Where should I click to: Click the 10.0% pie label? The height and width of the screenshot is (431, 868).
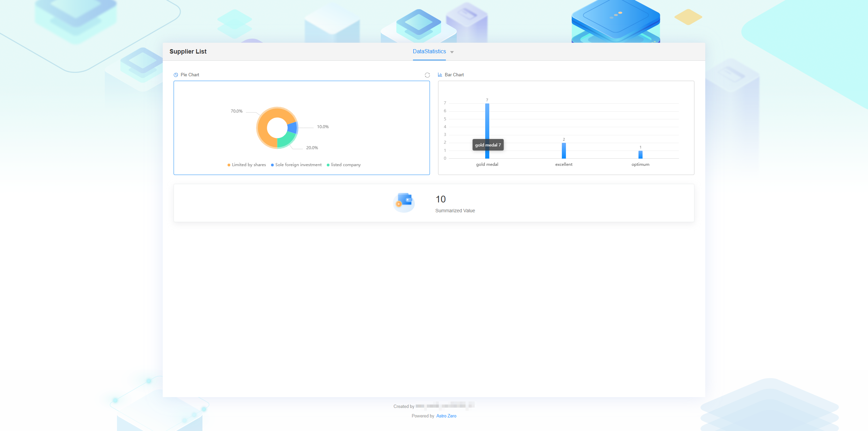[x=323, y=127]
